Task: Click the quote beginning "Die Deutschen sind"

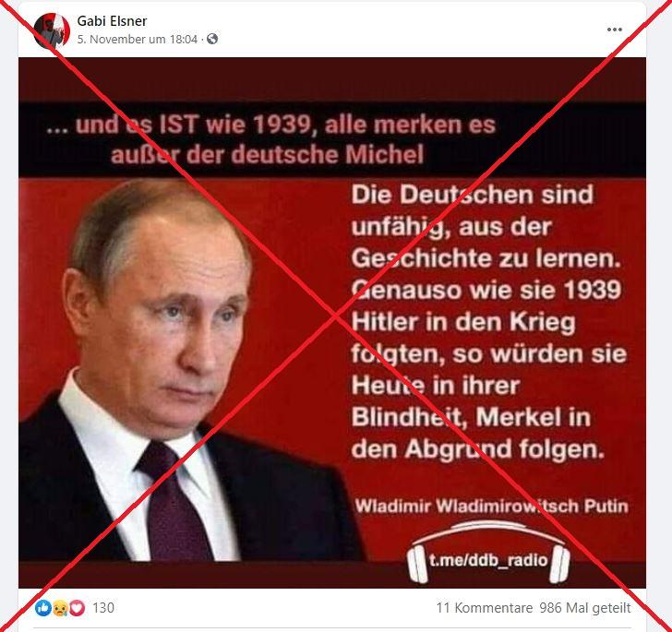Action: click(x=473, y=194)
